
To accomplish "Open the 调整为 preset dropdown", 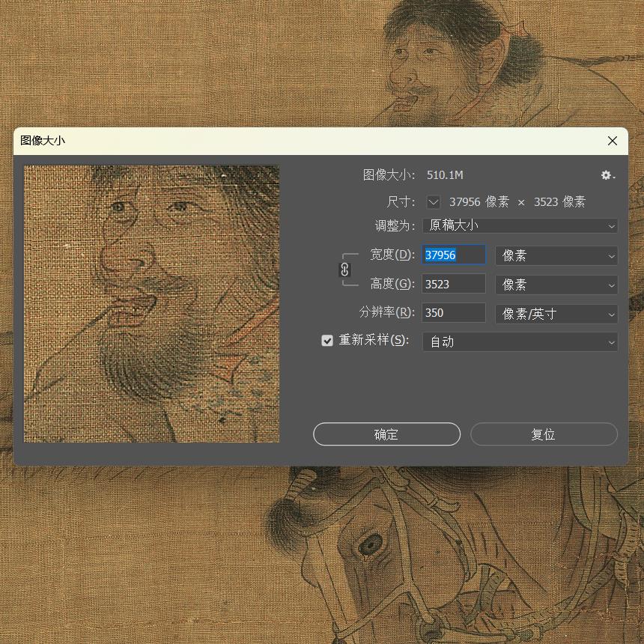I will click(520, 225).
